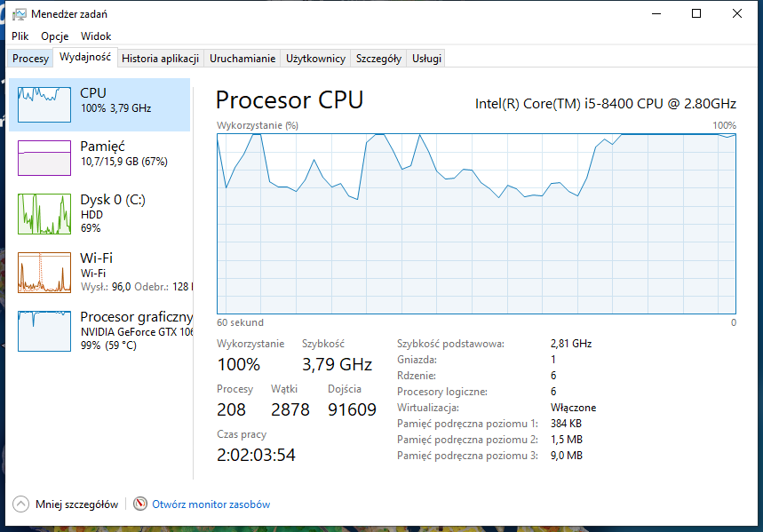Click the Task Manager title bar icon
This screenshot has width=763, height=532.
(x=19, y=14)
